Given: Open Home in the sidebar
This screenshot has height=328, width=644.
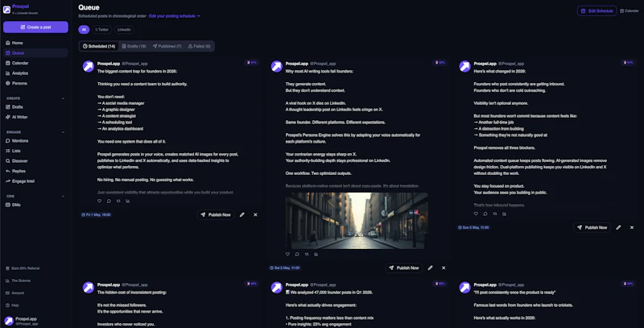Looking at the screenshot, I should (35, 43).
